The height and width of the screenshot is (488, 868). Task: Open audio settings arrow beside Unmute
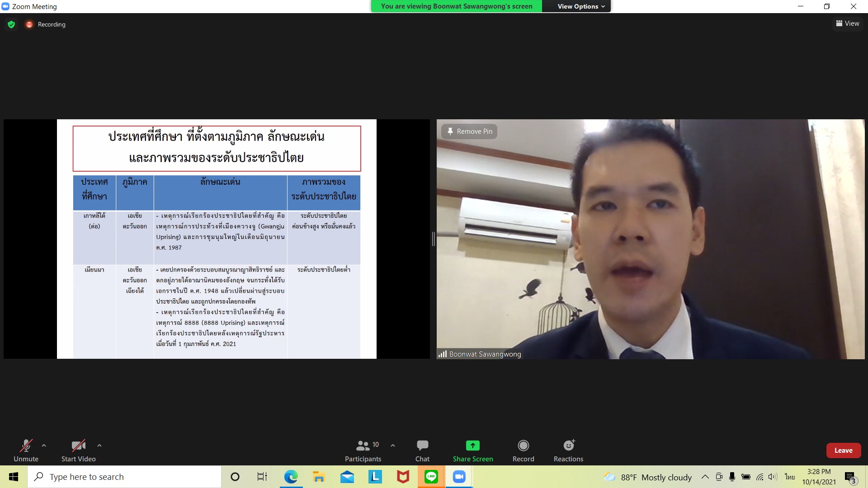coord(44,446)
